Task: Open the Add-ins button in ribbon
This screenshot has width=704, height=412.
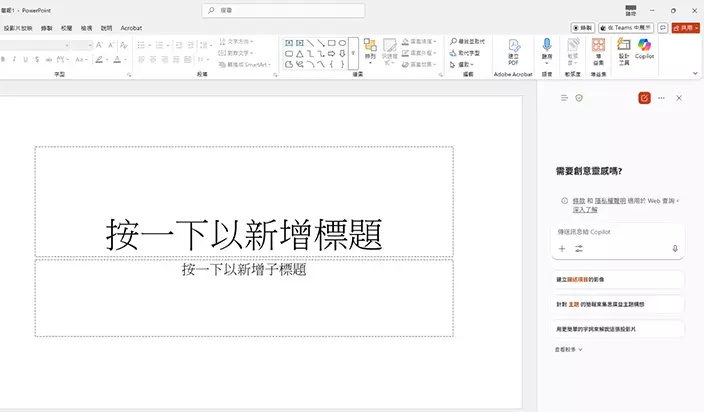Action: [x=598, y=50]
